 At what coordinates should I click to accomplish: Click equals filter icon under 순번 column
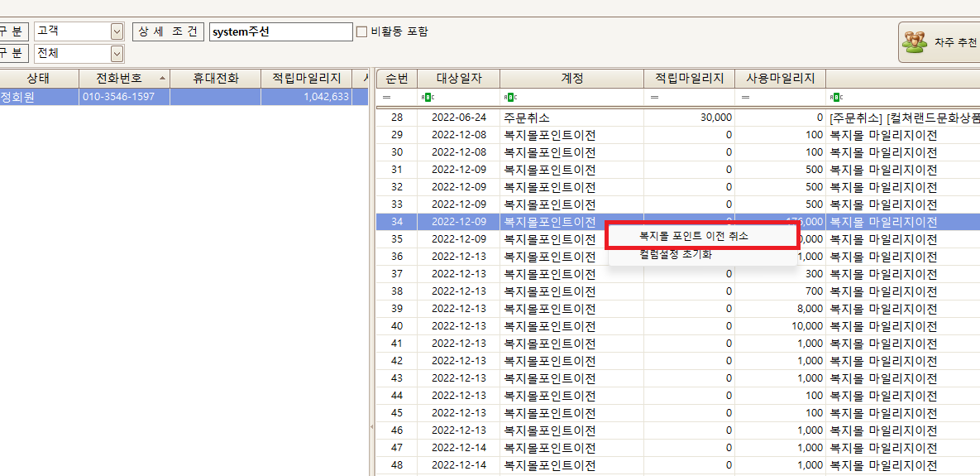[x=385, y=98]
